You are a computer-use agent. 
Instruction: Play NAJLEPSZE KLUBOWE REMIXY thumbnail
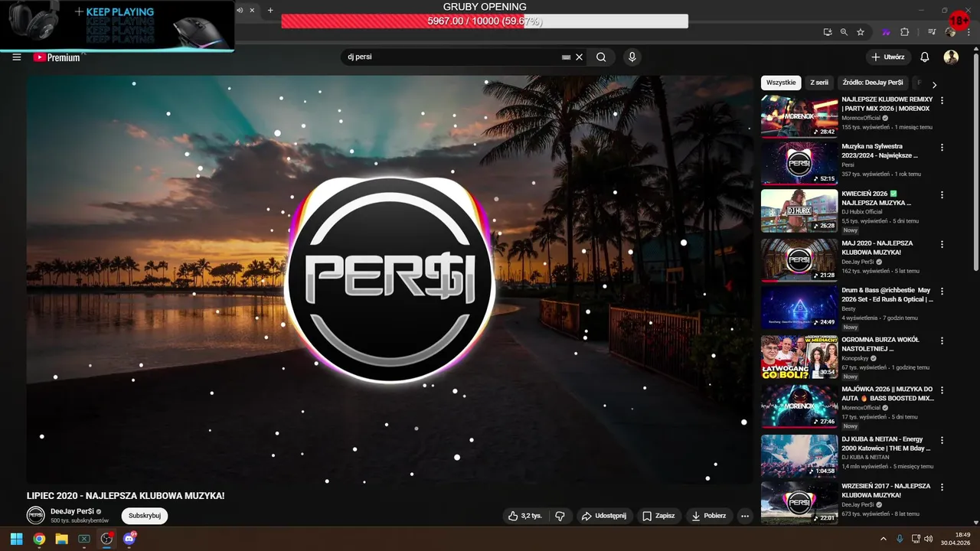pyautogui.click(x=799, y=116)
